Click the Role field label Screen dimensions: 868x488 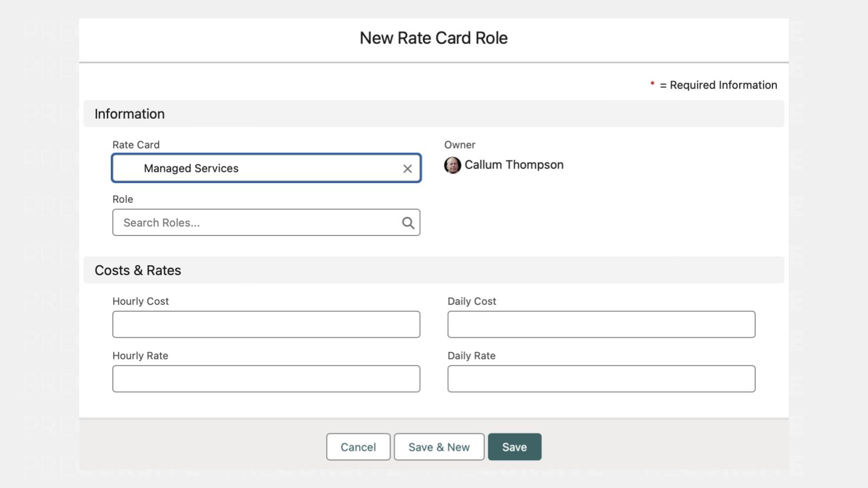pos(123,199)
